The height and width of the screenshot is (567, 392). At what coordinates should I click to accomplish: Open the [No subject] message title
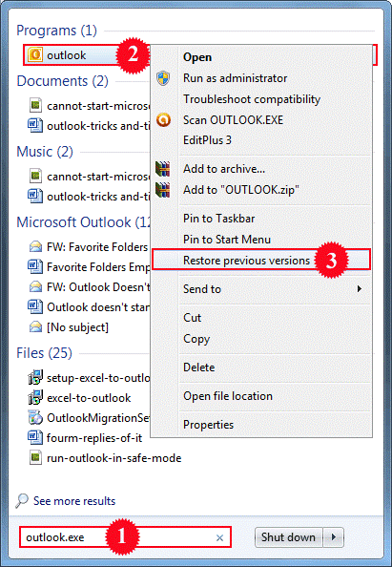tap(77, 327)
